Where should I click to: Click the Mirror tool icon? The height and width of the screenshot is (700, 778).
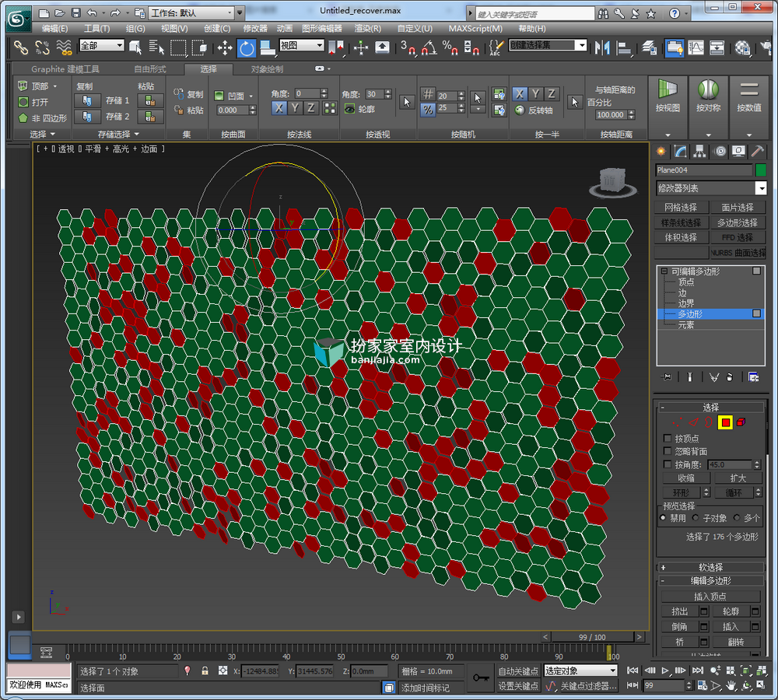click(602, 48)
